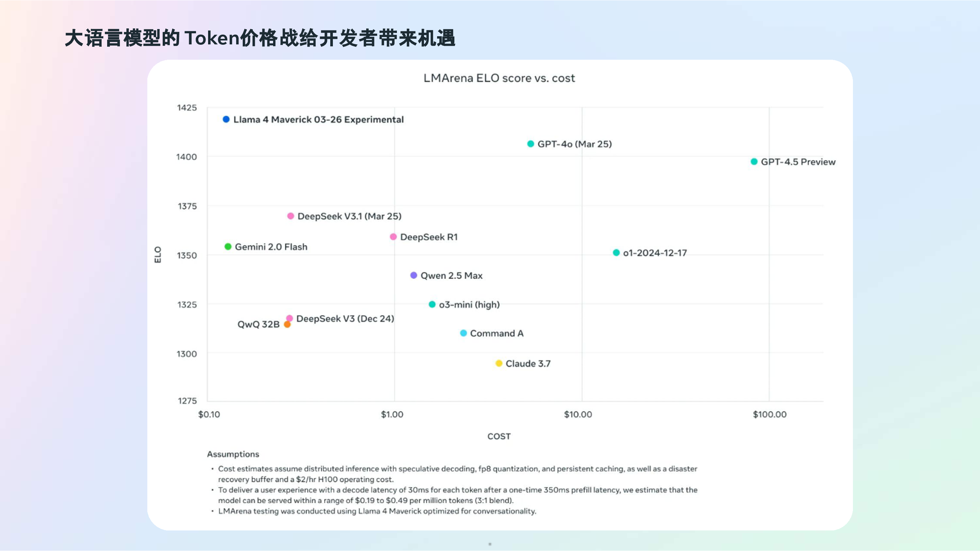Click the $0.10 cost axis tick

(x=209, y=415)
